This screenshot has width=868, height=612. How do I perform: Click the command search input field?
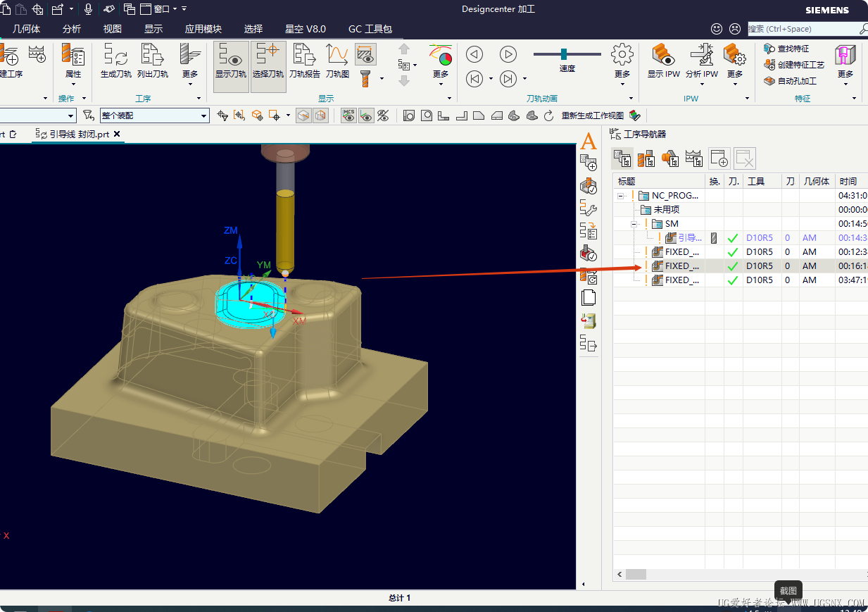pyautogui.click(x=803, y=29)
